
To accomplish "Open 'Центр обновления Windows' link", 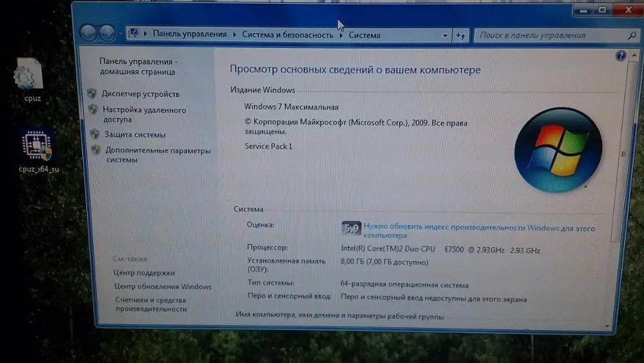I will tap(163, 286).
